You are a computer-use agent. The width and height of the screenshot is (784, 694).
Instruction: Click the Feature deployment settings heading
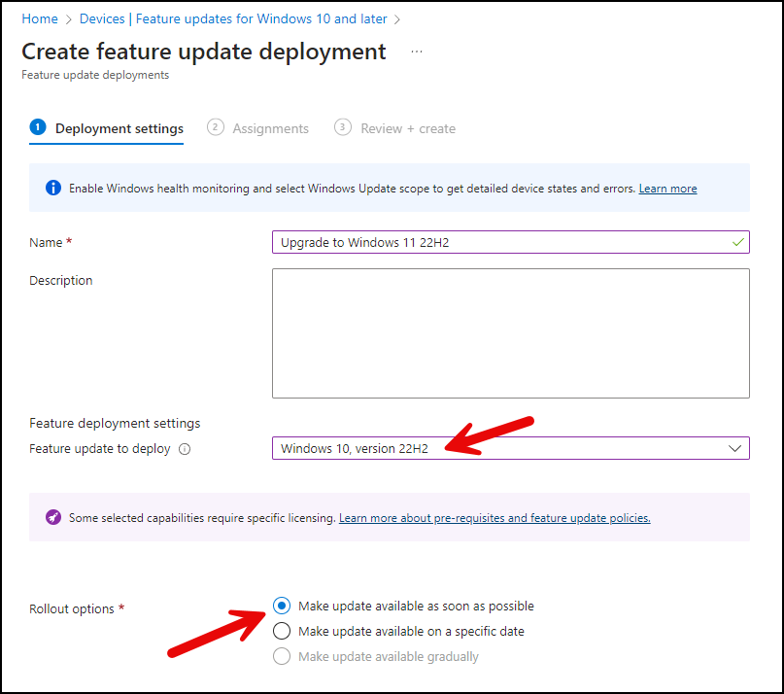click(x=115, y=424)
